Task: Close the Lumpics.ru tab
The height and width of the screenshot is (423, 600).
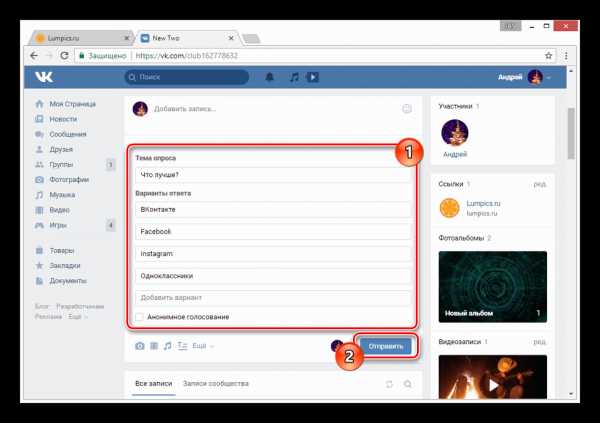Action: [x=127, y=38]
